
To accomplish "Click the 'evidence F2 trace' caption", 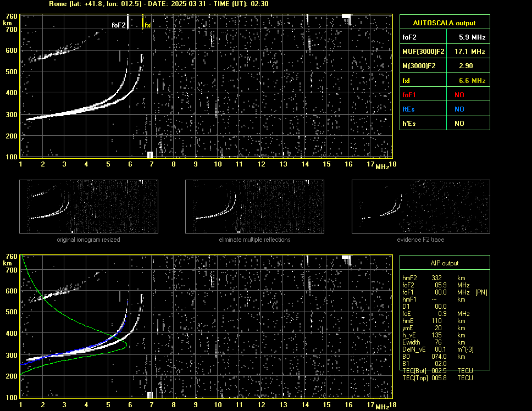I will coord(421,240).
